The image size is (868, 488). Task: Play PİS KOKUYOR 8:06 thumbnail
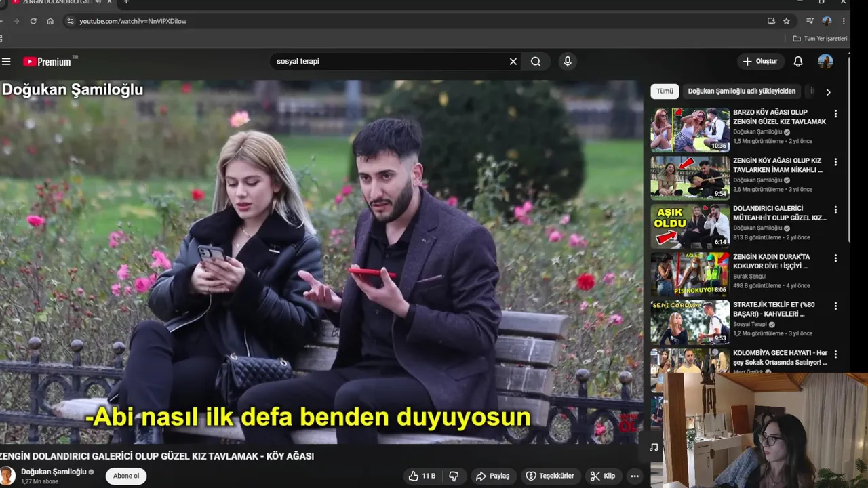coord(690,274)
